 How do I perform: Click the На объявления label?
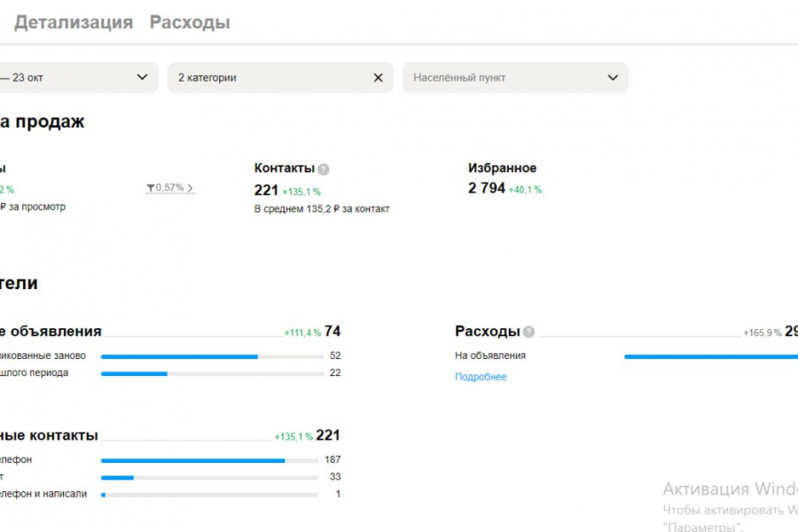click(x=490, y=356)
